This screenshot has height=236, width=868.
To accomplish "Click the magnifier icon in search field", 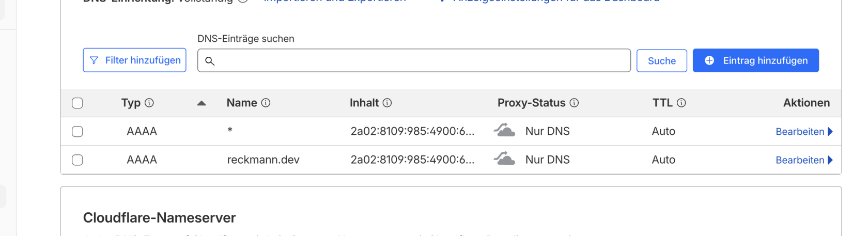I will click(210, 61).
